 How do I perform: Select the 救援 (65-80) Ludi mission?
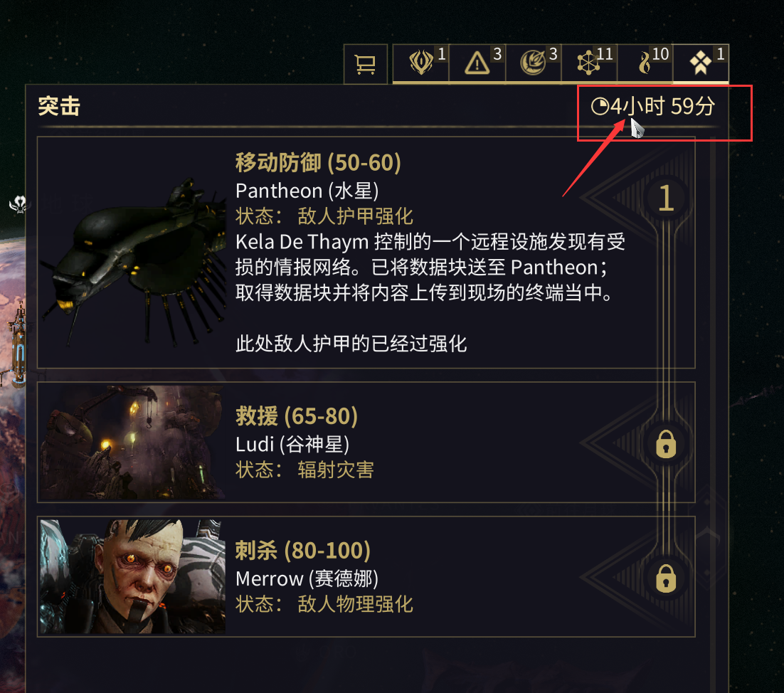tap(366, 443)
